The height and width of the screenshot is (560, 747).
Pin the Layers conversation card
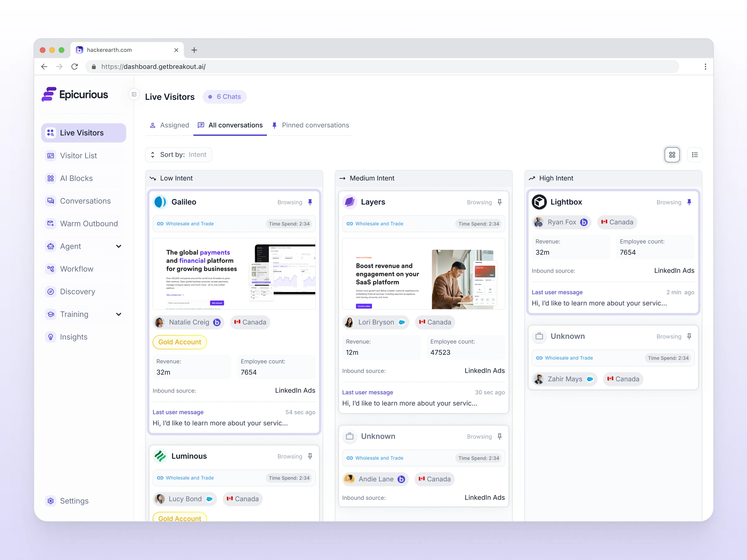pos(500,202)
